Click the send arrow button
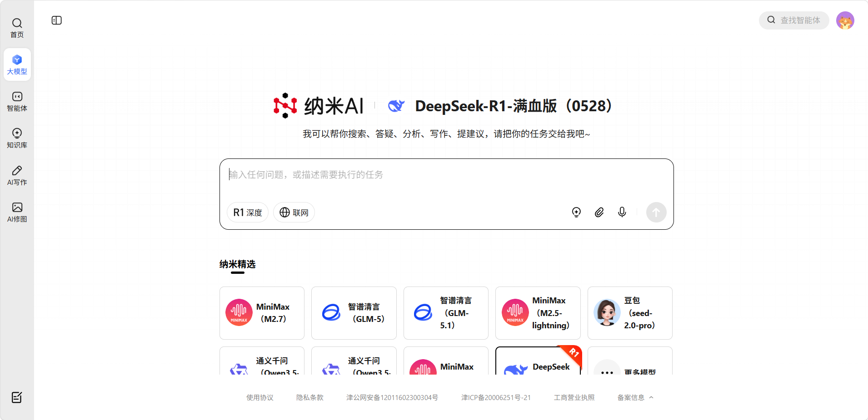 [x=656, y=212]
